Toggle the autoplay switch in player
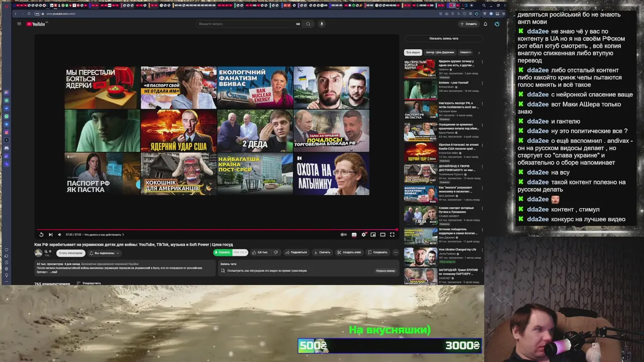The width and height of the screenshot is (644, 362). coord(344,234)
